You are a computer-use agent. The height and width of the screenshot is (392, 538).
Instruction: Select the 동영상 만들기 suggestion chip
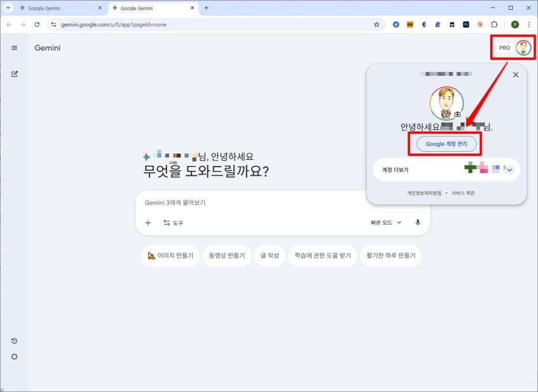coord(227,255)
